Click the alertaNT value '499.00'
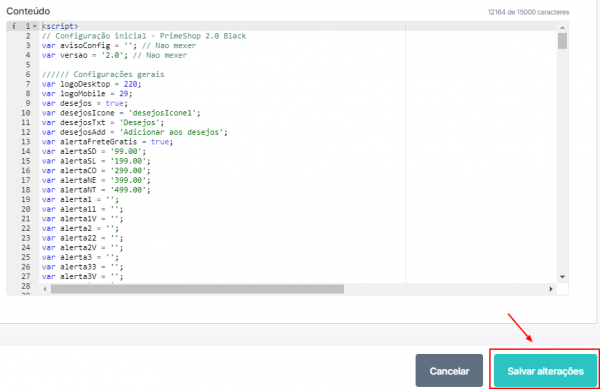Screen dimensions: 600x389 click(x=128, y=190)
